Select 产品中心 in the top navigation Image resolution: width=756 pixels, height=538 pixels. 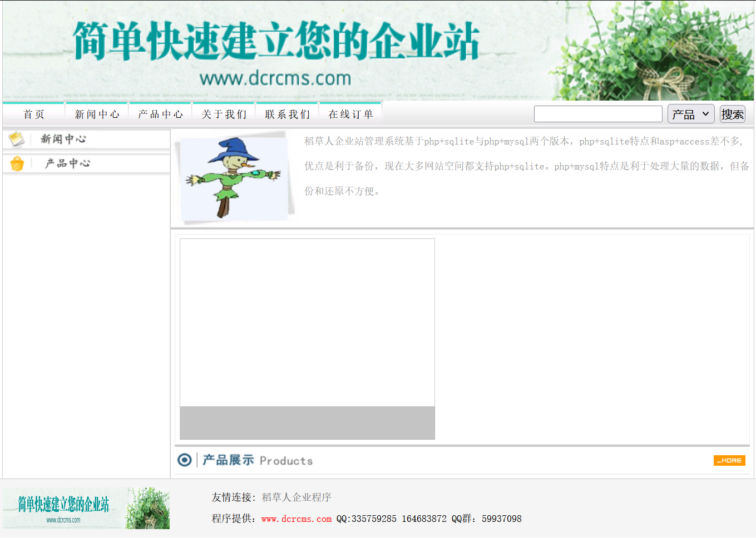click(161, 114)
